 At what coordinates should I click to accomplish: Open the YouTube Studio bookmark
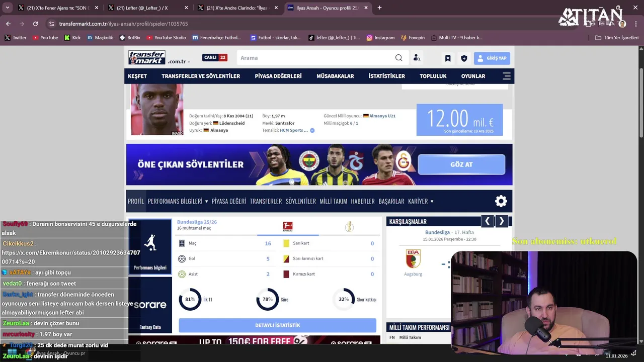(x=166, y=38)
